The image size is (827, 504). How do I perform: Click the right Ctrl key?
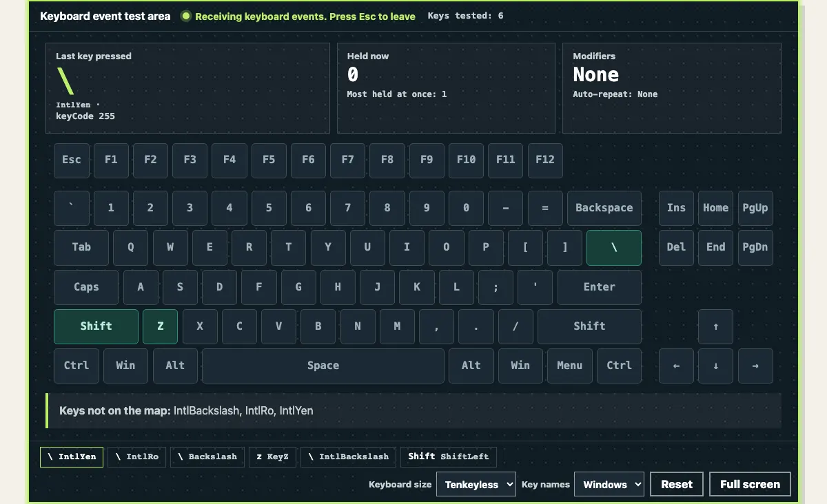(x=619, y=366)
